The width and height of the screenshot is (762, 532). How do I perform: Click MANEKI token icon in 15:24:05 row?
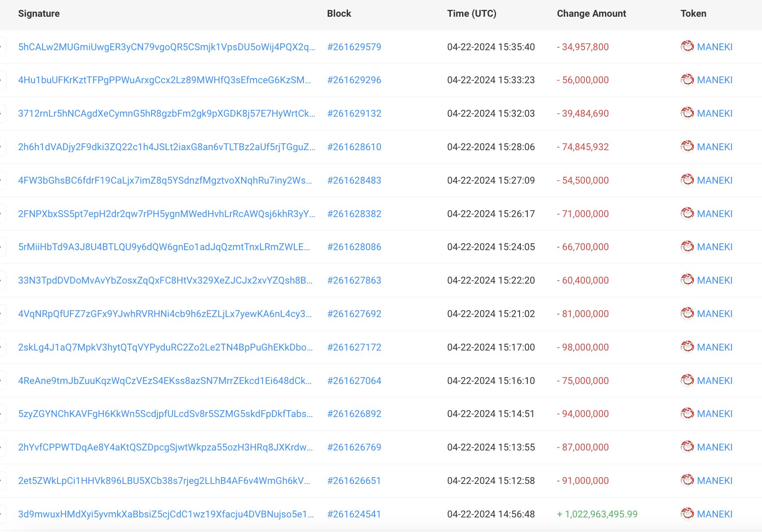[687, 246]
